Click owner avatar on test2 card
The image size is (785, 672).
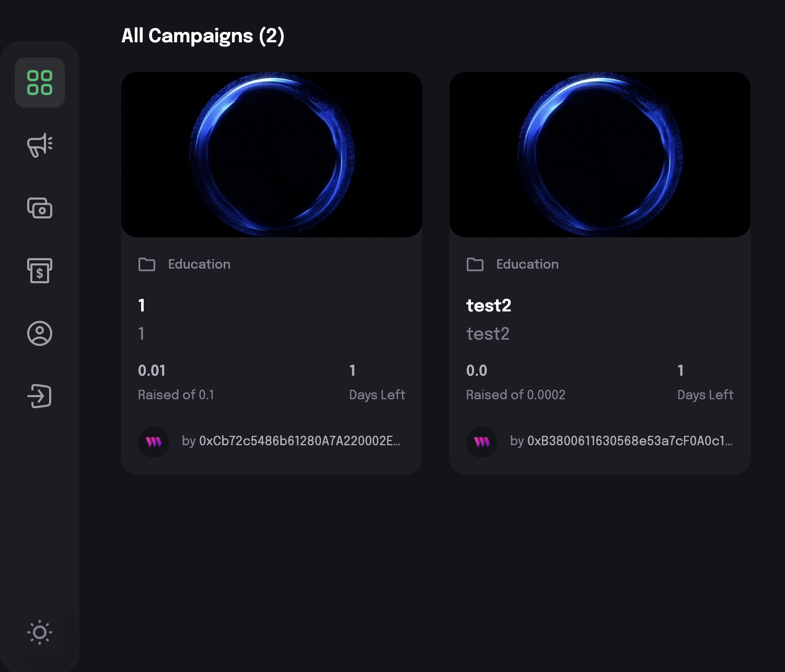(x=482, y=442)
